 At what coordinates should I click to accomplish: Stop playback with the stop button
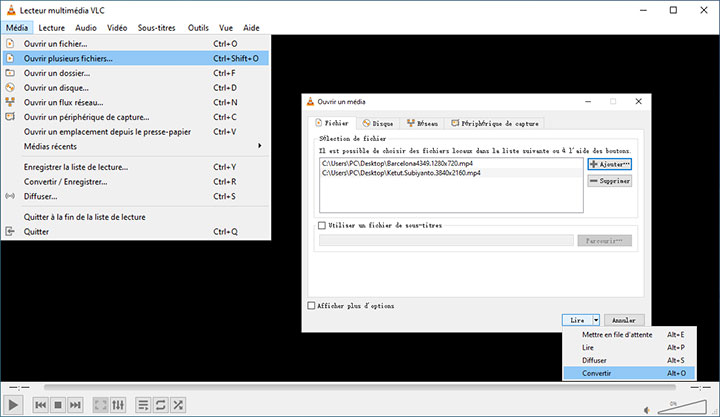point(58,405)
